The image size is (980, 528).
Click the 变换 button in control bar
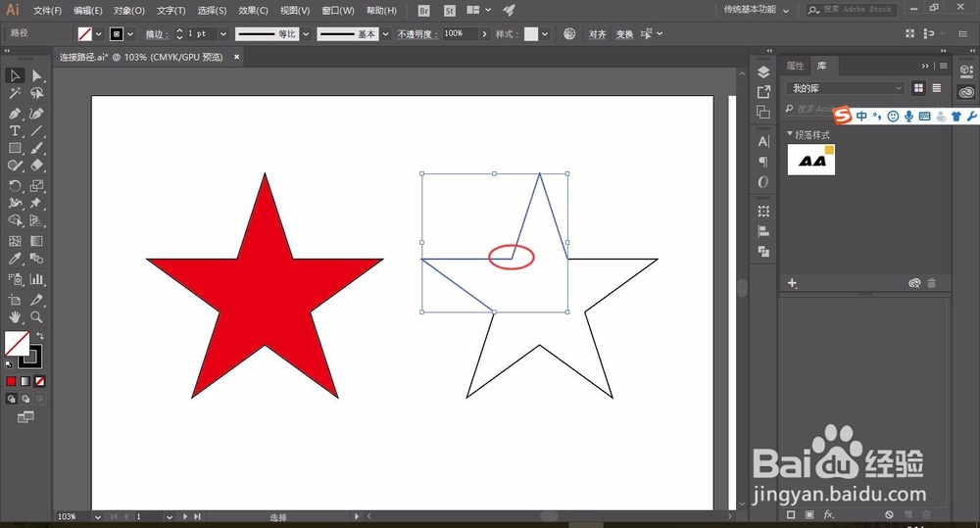(x=624, y=33)
